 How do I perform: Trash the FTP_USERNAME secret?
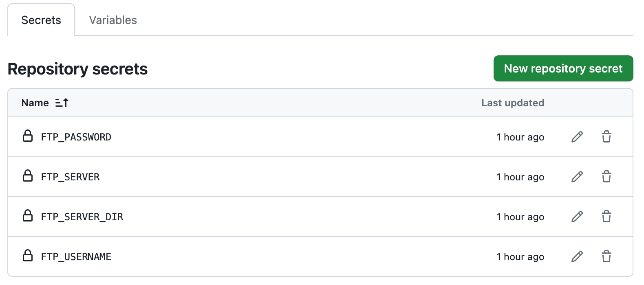point(607,256)
